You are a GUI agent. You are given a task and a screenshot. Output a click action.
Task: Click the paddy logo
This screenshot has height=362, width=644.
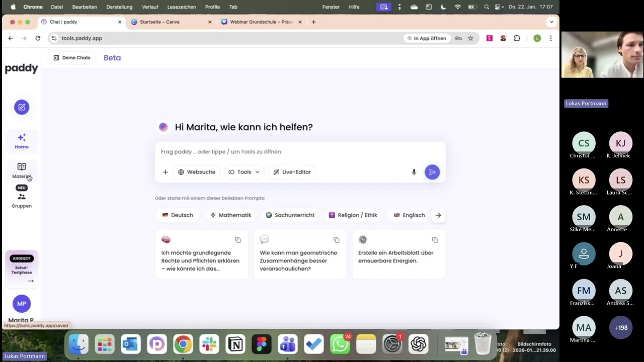pyautogui.click(x=22, y=68)
